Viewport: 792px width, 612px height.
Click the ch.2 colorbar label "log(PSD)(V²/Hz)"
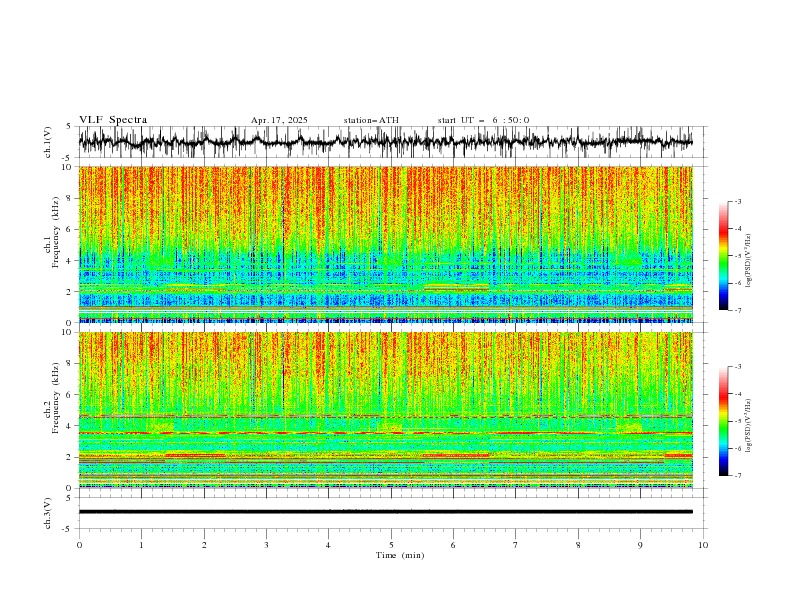pos(749,426)
